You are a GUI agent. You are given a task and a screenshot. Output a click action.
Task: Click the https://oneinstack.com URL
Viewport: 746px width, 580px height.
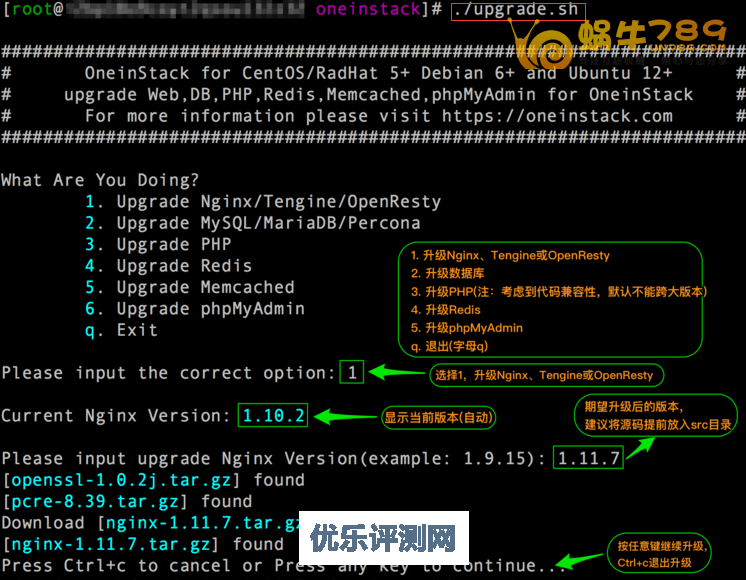pyautogui.click(x=557, y=116)
